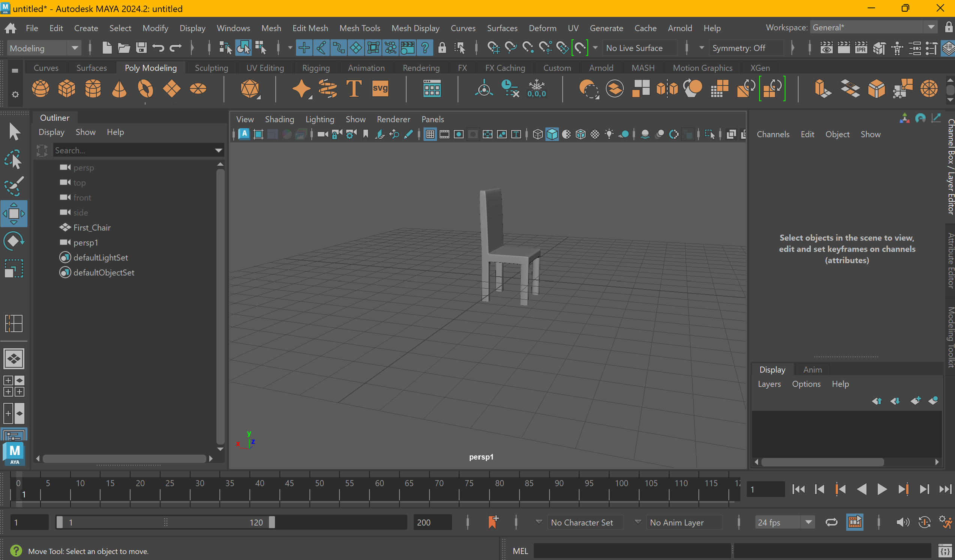
Task: Switch to the Sculpting shelf tab
Action: 211,68
